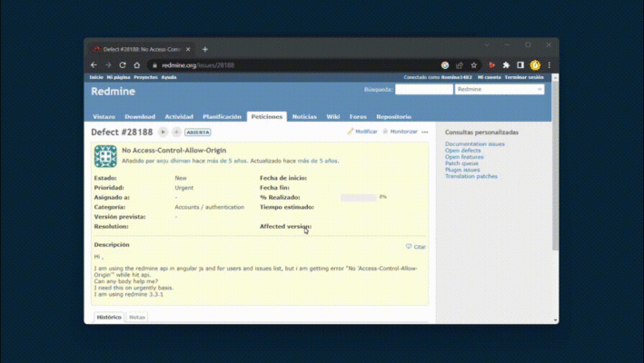
Task: Click Monitorizar to watch the issue
Action: (x=400, y=132)
